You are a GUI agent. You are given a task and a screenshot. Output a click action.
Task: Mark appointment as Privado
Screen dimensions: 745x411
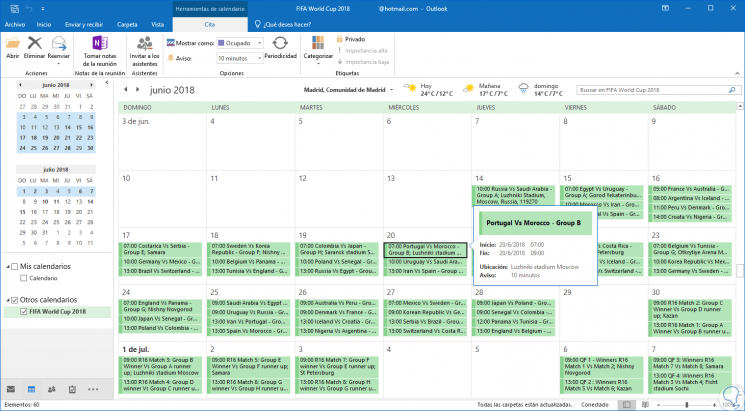(351, 39)
